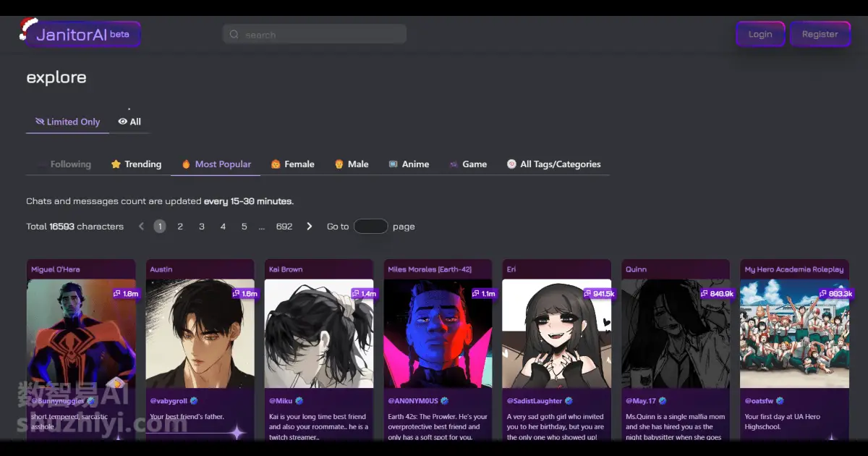Viewport: 868px width, 456px height.
Task: Open All Tags/Categories
Action: [553, 164]
